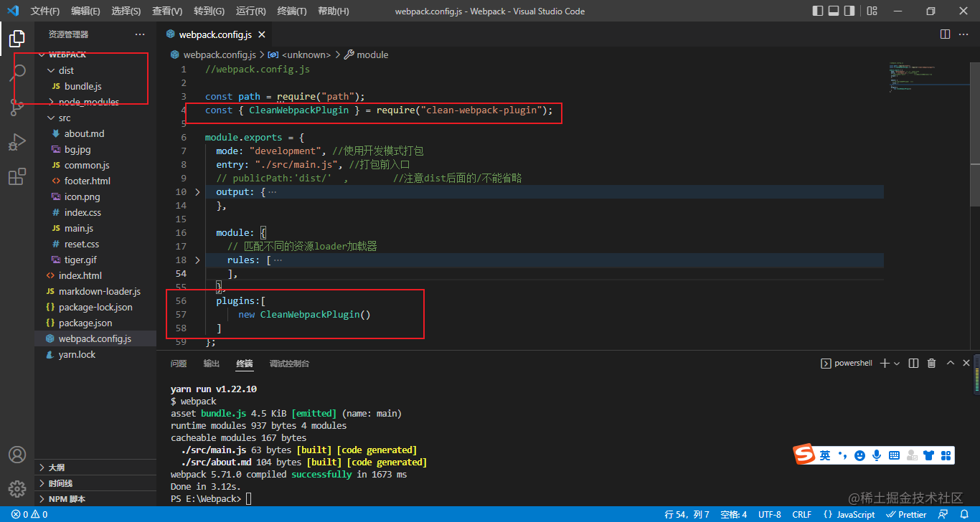Kill terminal with trash icon
This screenshot has height=522, width=980.
pyautogui.click(x=931, y=364)
